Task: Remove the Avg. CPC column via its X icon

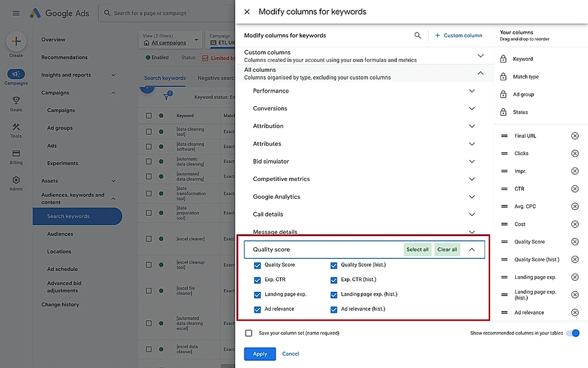Action: [x=575, y=206]
